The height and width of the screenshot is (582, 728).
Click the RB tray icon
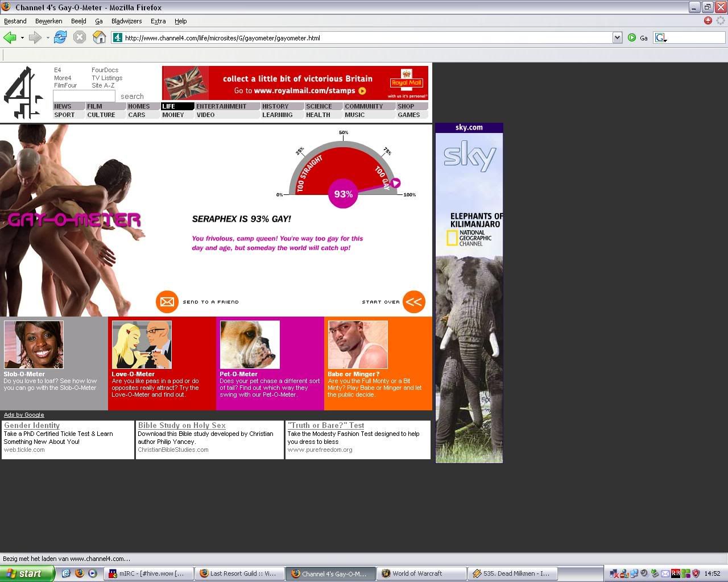[676, 573]
